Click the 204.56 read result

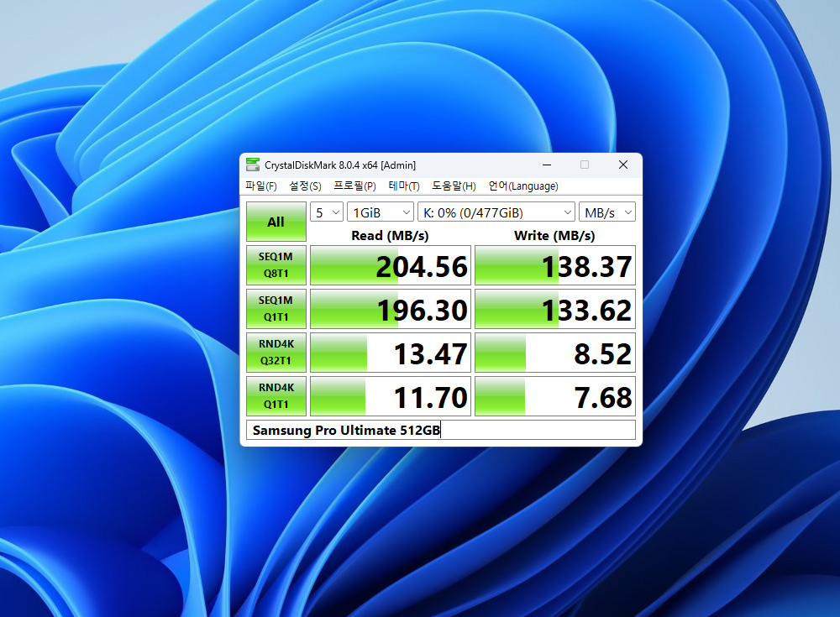pyautogui.click(x=390, y=265)
